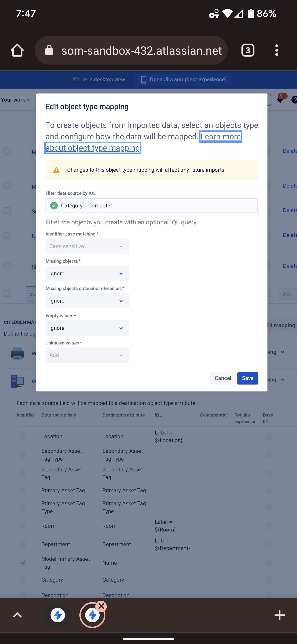Switch to the first Jira tab icon
This screenshot has height=644, width=297.
point(58,615)
